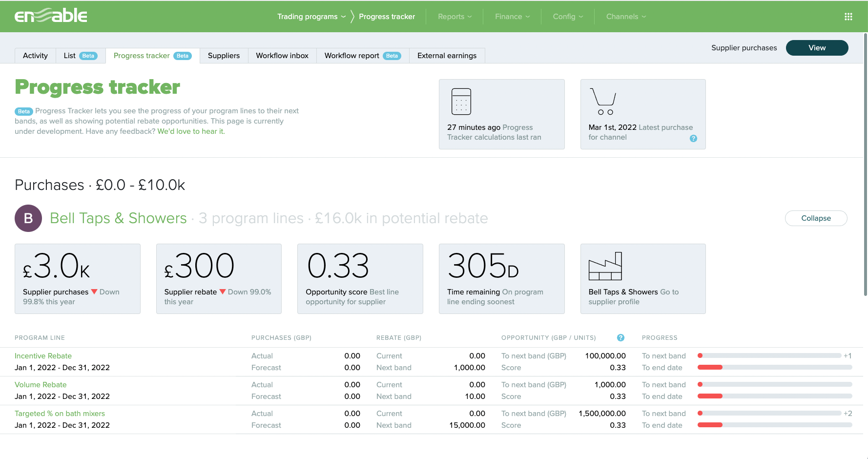The height and width of the screenshot is (459, 868).
Task: Click the purple B supplier avatar
Action: (28, 218)
